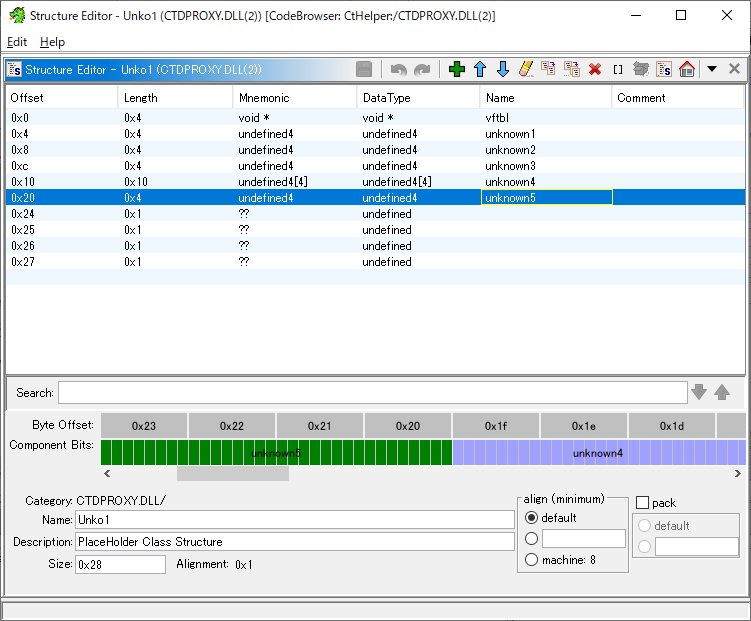
Task: Click the Search text field
Action: 373,393
